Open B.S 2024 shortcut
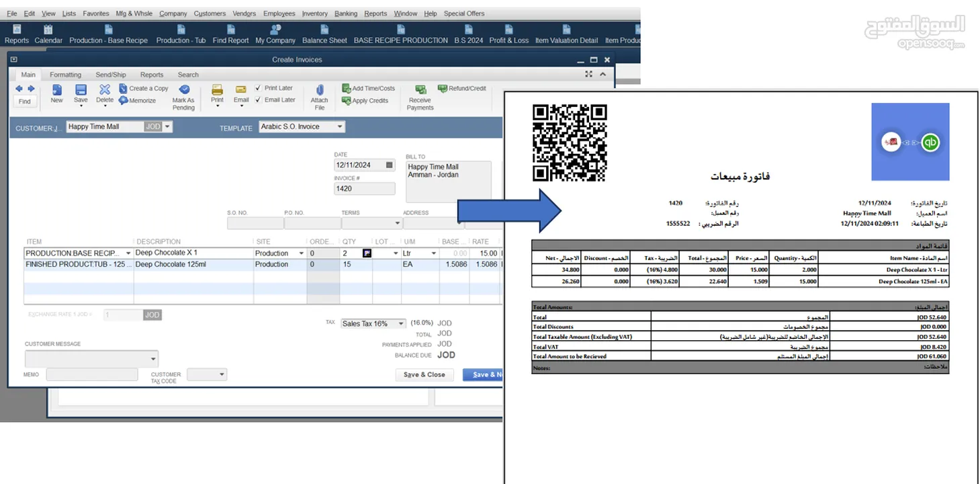This screenshot has width=980, height=484. 469,34
